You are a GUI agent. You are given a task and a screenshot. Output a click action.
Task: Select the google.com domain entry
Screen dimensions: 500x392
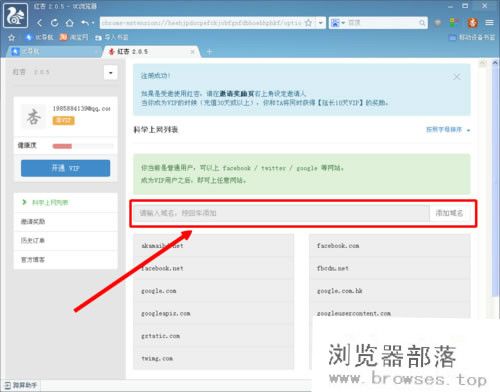tap(214, 291)
